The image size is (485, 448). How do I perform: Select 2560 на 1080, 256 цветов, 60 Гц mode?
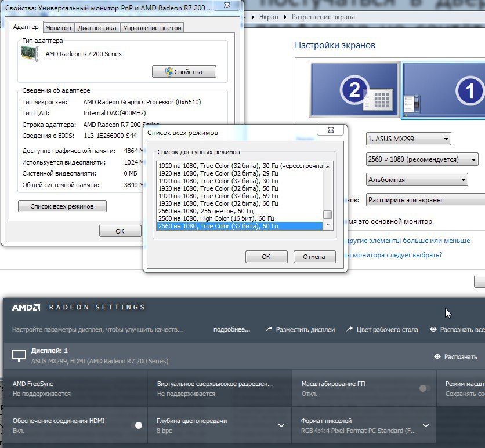[240, 211]
